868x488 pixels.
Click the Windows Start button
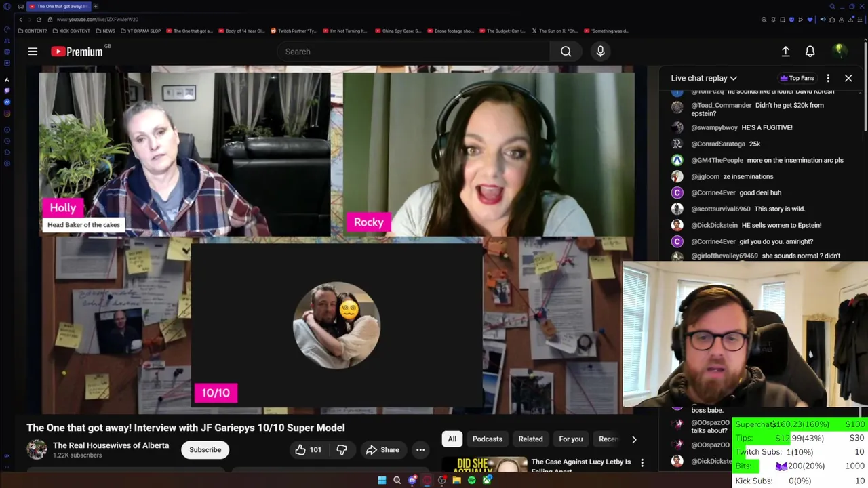(382, 481)
